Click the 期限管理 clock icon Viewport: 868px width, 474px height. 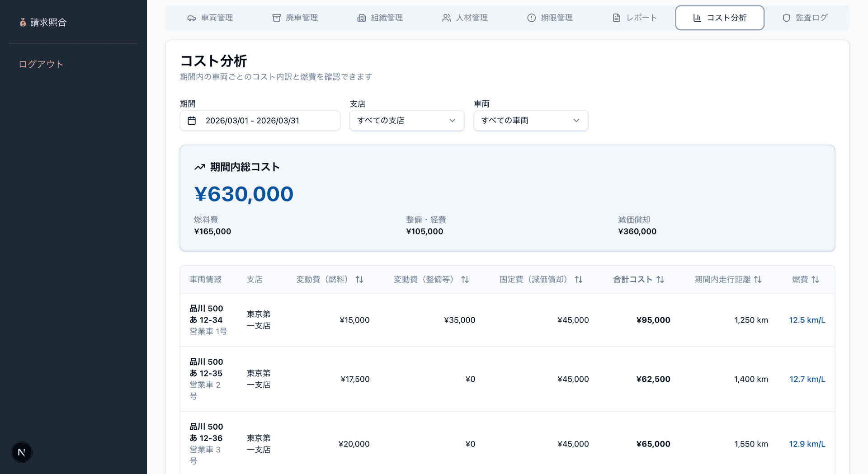coord(531,18)
